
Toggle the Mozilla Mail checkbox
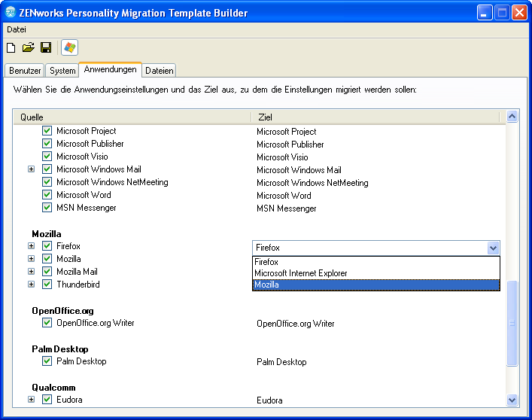coord(47,272)
